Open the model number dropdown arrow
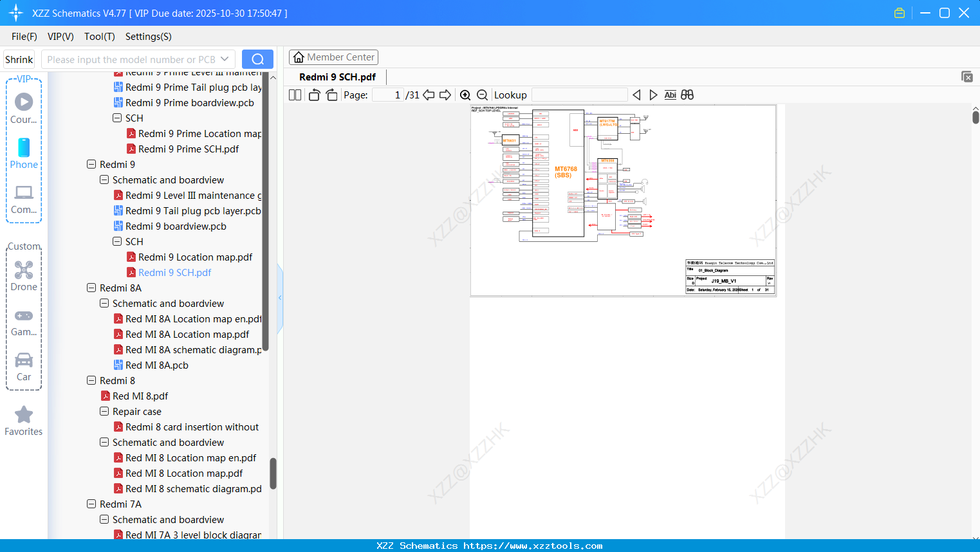Screen dimensions: 980x552 point(225,59)
